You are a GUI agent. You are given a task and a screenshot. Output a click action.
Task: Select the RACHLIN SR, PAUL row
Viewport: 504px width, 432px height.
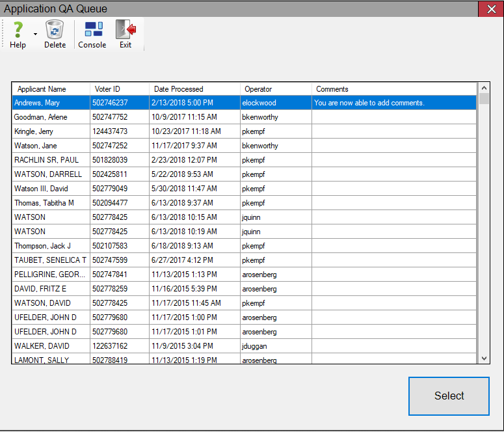point(244,160)
